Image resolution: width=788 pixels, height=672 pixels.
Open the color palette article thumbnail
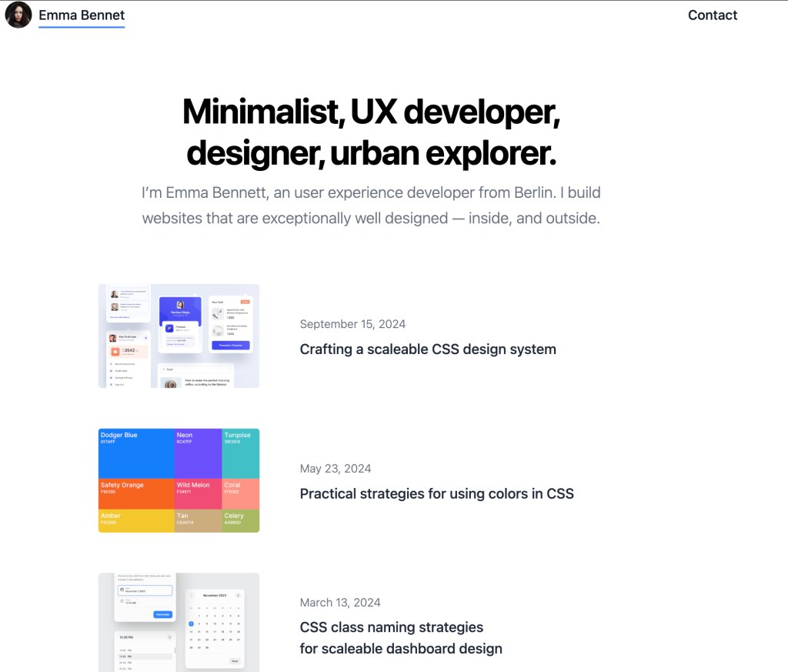(x=179, y=480)
